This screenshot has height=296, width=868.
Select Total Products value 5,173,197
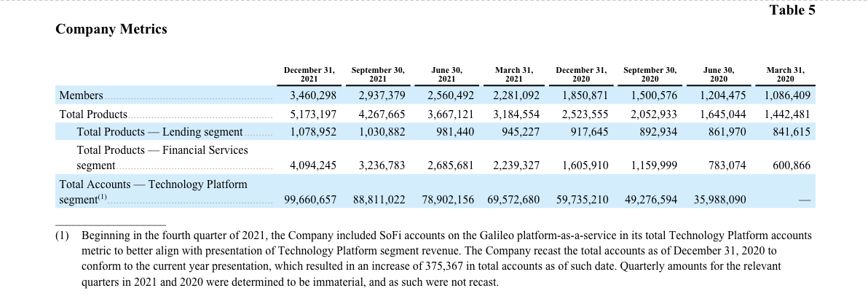pos(313,114)
